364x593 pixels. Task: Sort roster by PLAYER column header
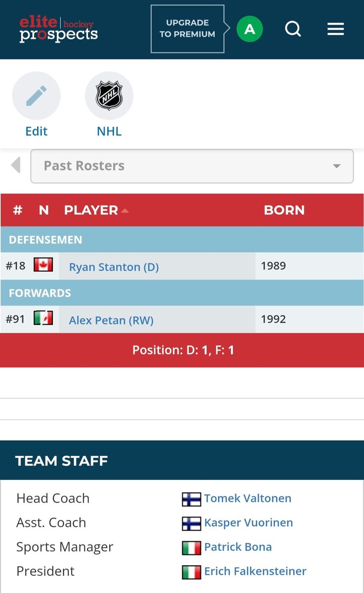pyautogui.click(x=91, y=210)
